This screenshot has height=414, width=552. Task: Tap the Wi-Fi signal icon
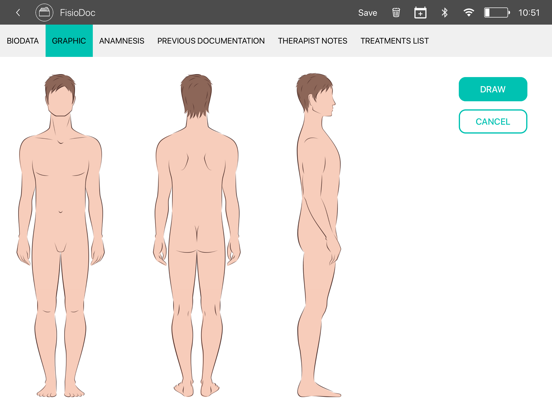468,13
